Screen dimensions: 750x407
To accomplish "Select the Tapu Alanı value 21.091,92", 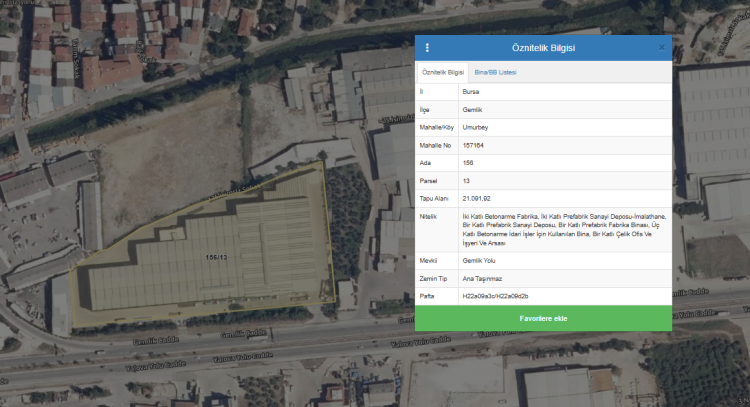I will point(477,198).
